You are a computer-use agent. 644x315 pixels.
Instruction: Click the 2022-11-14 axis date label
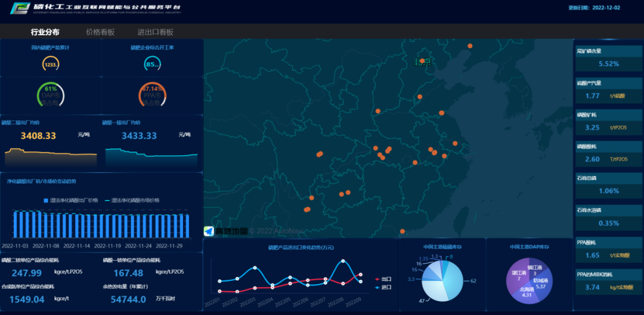[x=77, y=246]
